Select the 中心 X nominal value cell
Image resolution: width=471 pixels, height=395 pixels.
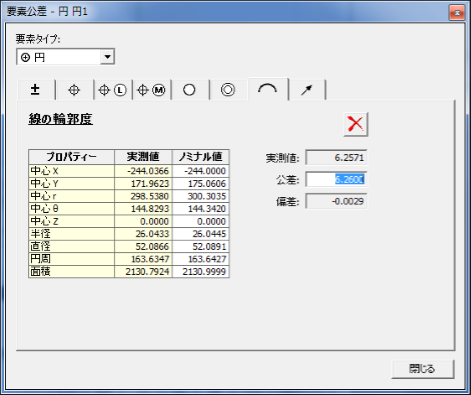201,171
